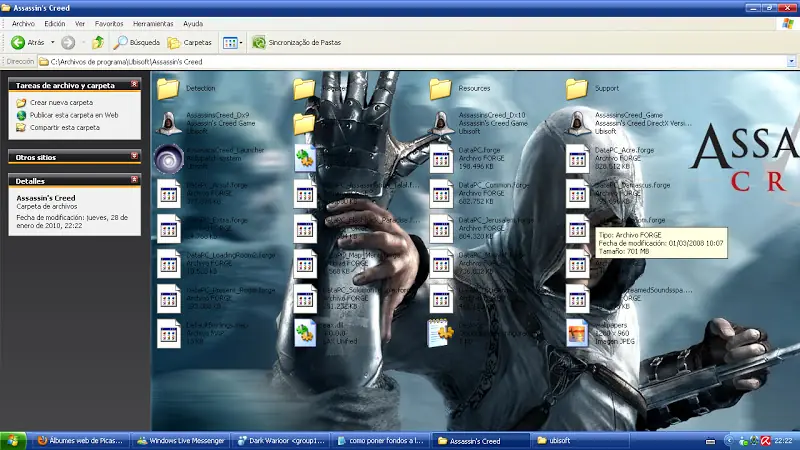Select the AssassinsCreed_Dx9 game executable
This screenshot has width=800, height=450.
pos(168,123)
